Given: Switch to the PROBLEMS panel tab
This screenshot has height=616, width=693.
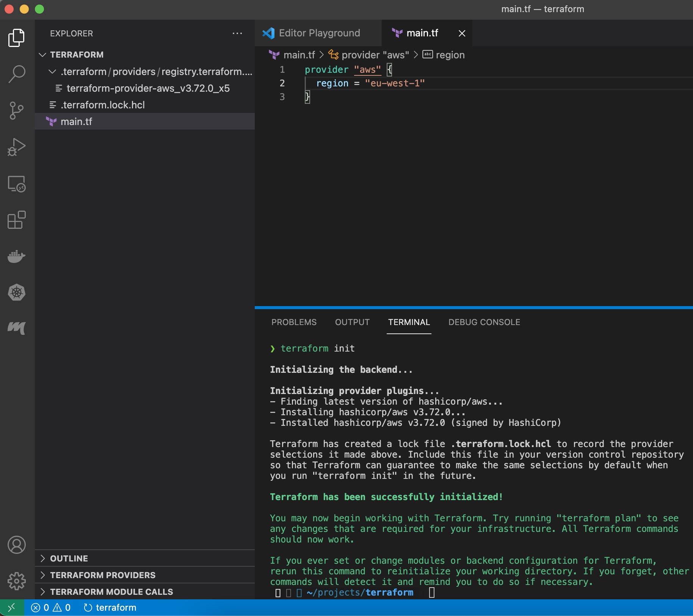Looking at the screenshot, I should point(294,322).
